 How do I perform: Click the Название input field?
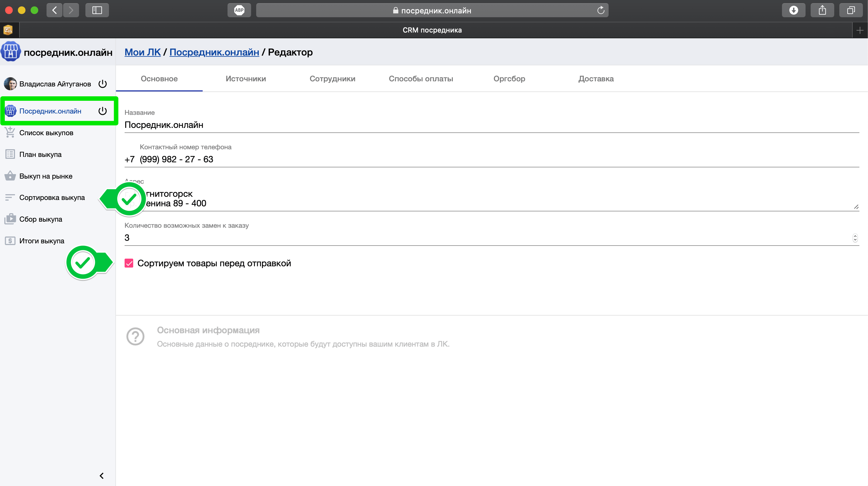coord(491,125)
